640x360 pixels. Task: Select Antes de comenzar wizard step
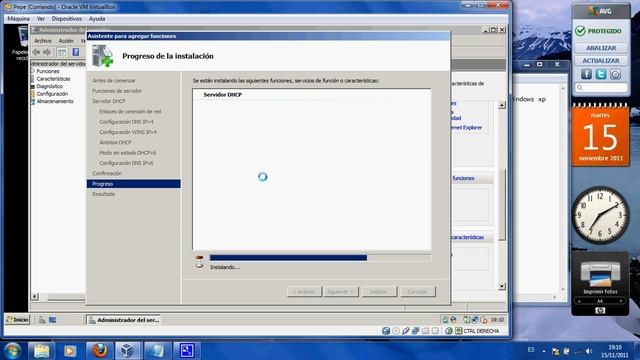pos(114,80)
